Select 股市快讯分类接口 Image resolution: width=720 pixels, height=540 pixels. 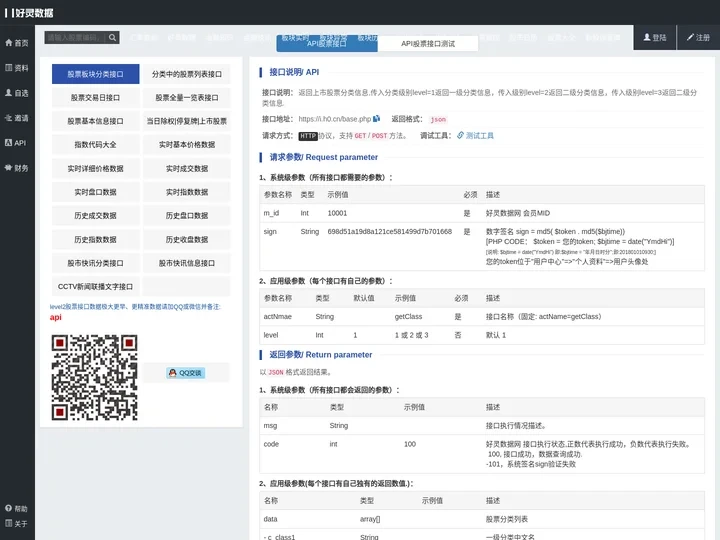tap(96, 263)
